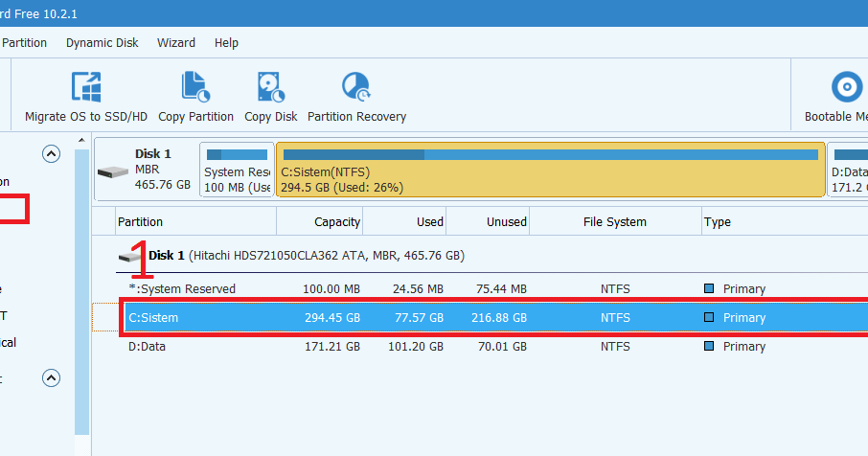868x456 pixels.
Task: Launch the Copy Disk tool
Action: tap(270, 87)
